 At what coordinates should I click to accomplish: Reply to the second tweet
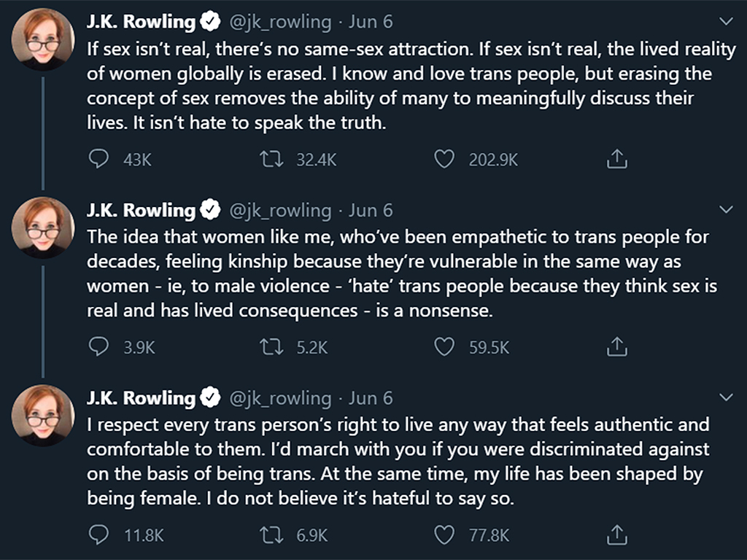coord(98,346)
